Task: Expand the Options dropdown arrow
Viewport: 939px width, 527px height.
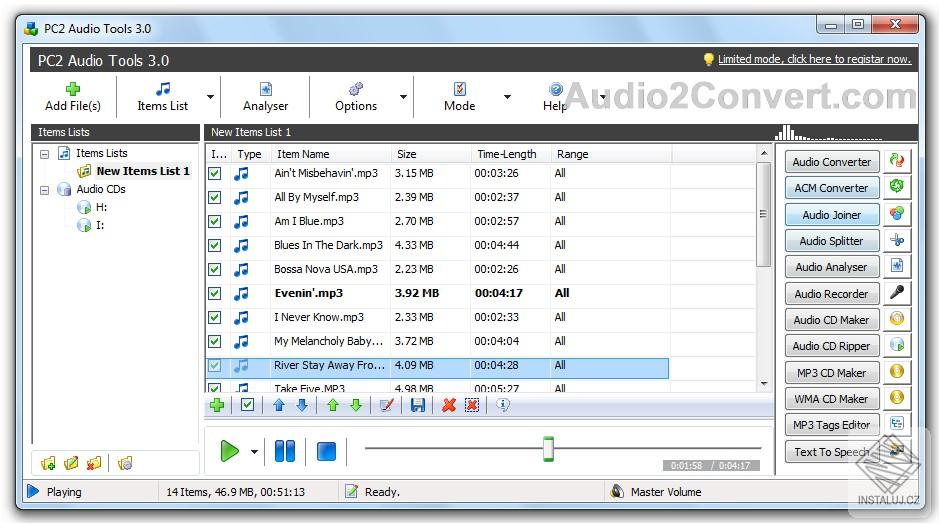Action: click(x=403, y=96)
